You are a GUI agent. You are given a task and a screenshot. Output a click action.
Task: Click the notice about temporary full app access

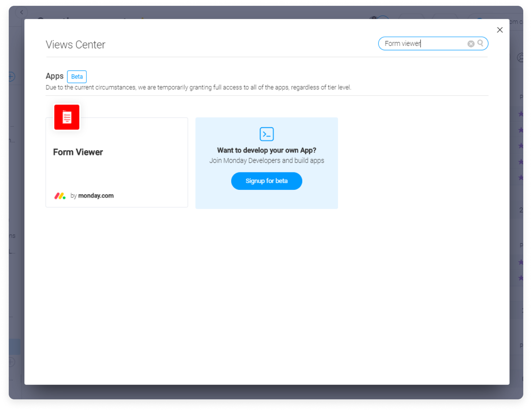point(198,87)
